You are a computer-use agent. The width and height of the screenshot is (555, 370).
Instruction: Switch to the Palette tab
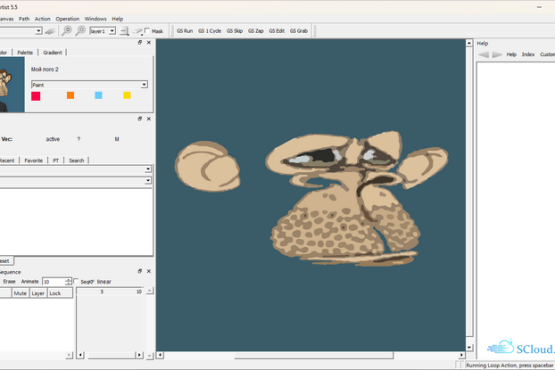25,52
